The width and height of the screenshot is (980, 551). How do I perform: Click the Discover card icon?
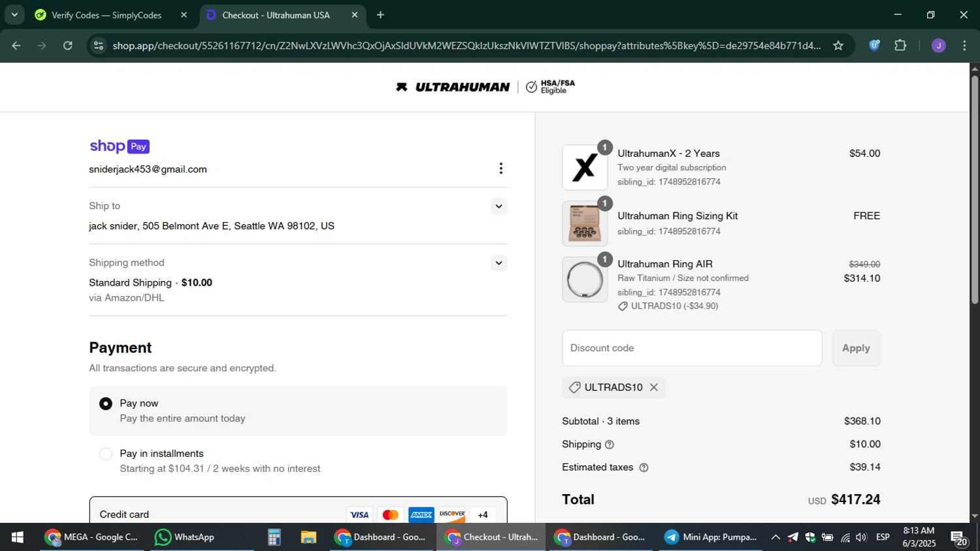452,515
